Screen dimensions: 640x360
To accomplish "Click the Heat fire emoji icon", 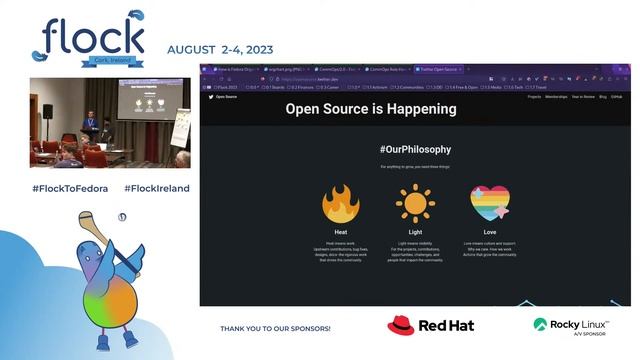I will pos(341,204).
